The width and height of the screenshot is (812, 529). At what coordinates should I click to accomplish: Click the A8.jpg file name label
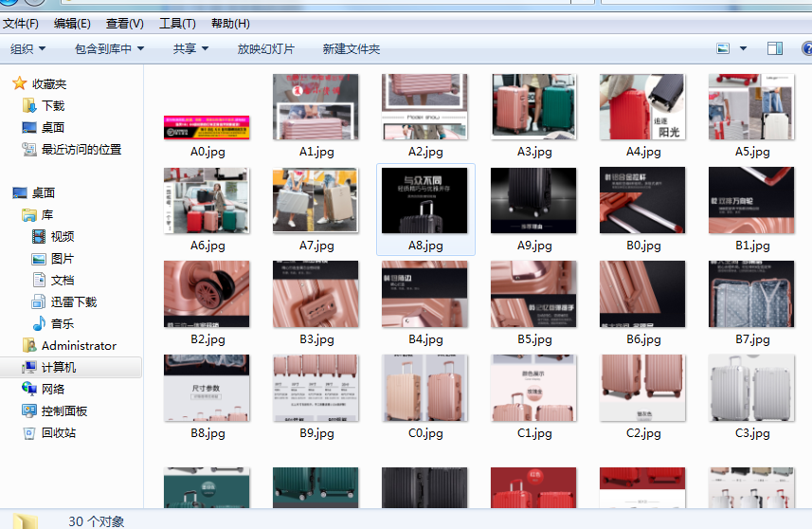425,246
